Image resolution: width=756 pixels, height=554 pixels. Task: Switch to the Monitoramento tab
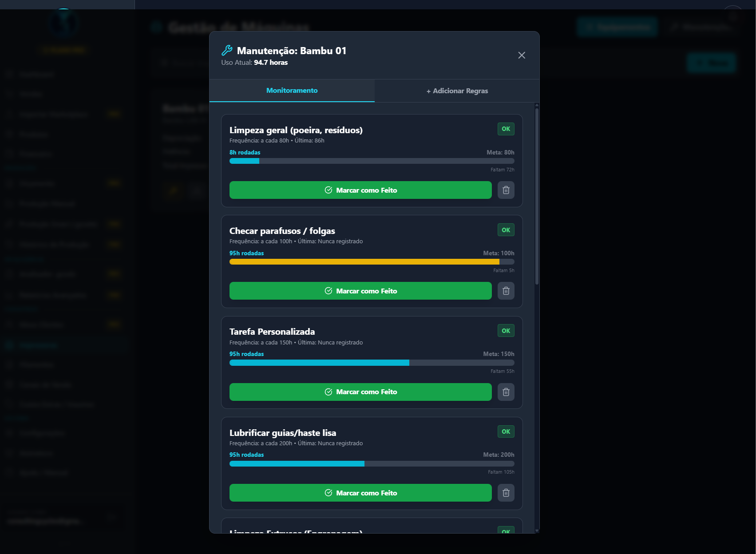point(292,91)
